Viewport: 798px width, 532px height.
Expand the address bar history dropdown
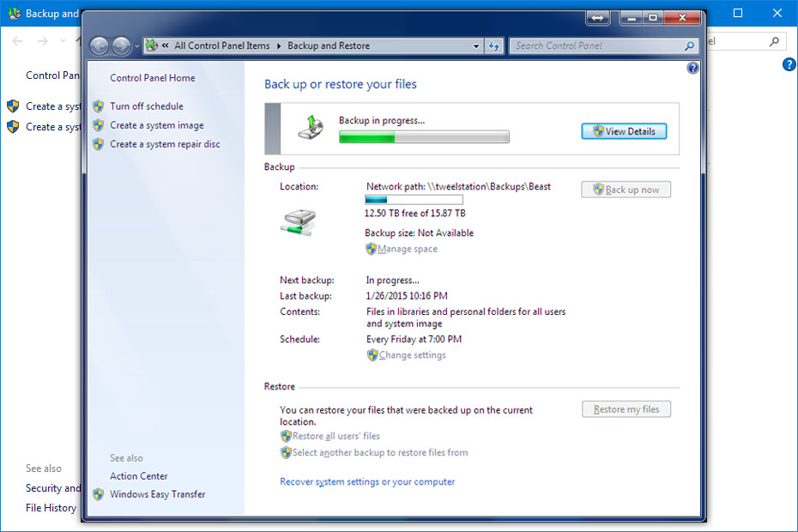476,45
